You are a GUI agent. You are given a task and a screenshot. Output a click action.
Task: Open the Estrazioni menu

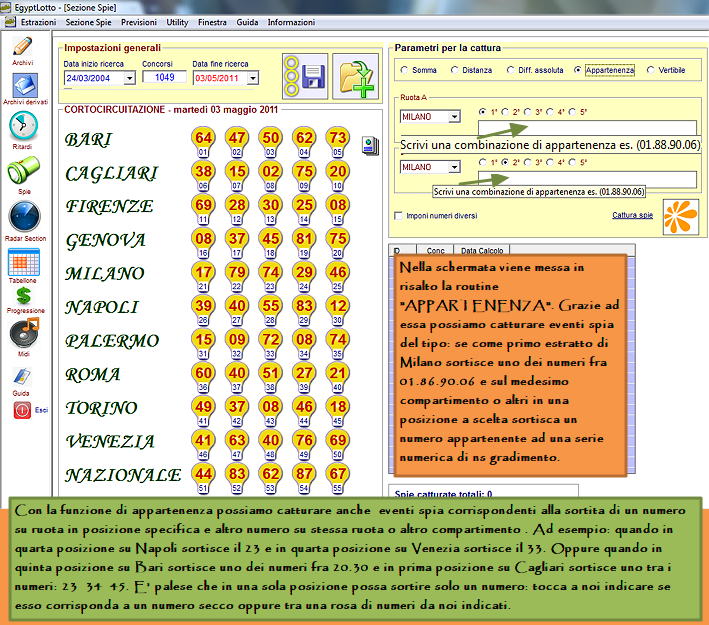(38, 22)
